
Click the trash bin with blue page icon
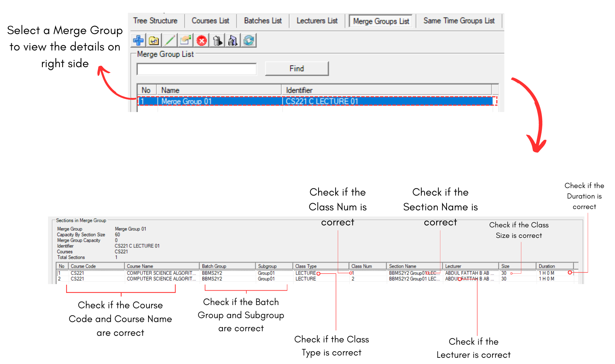click(x=233, y=41)
